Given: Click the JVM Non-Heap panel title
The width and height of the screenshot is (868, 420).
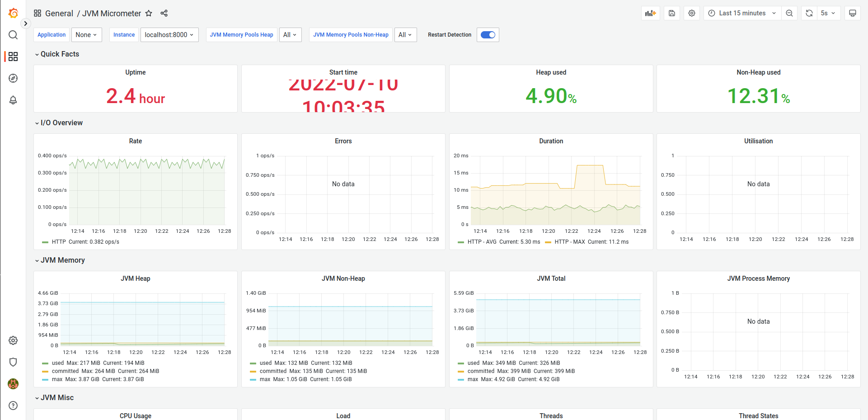Looking at the screenshot, I should 343,278.
